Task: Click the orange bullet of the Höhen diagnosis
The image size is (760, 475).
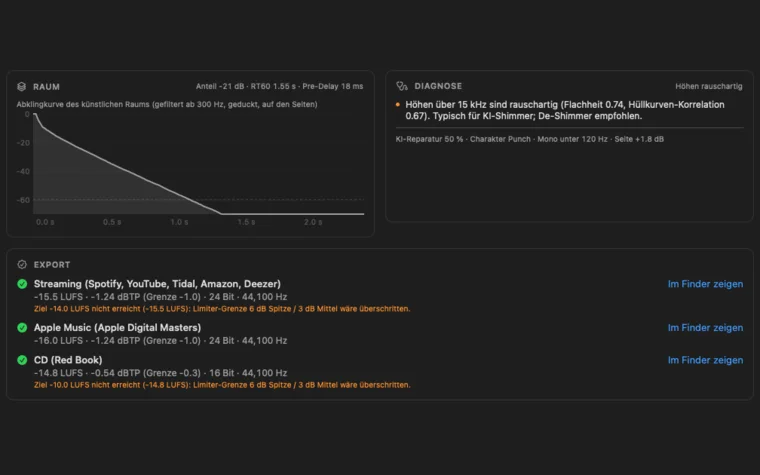Action: click(398, 105)
